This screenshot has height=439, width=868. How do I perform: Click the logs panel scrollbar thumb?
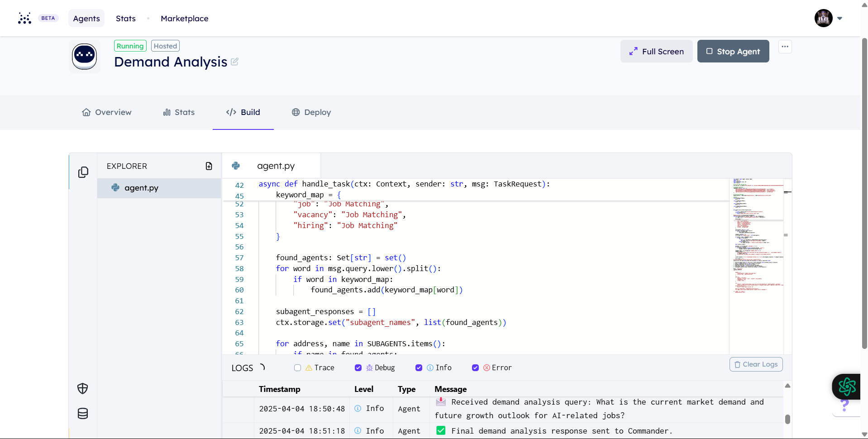787,419
